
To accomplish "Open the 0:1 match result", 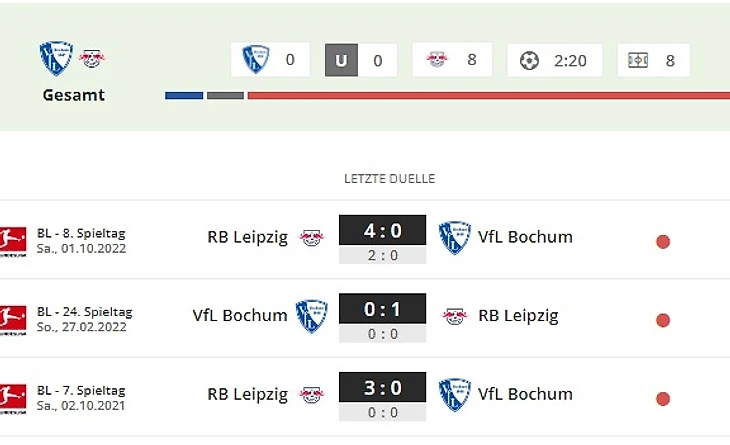I will click(382, 309).
